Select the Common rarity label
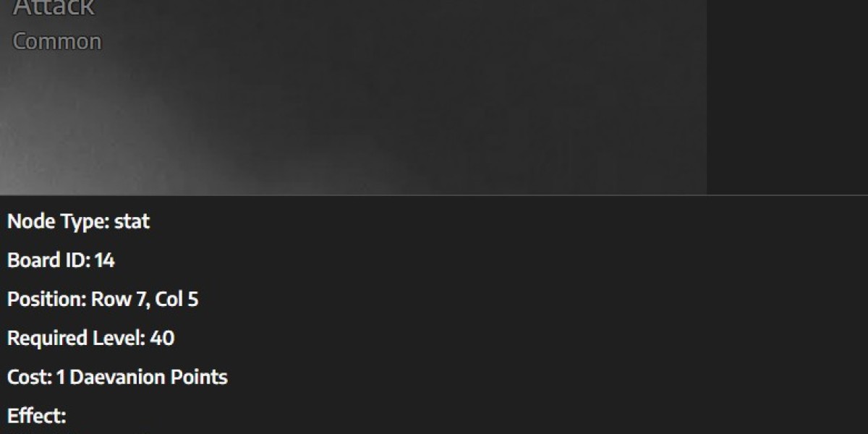868x434 pixels. [57, 41]
